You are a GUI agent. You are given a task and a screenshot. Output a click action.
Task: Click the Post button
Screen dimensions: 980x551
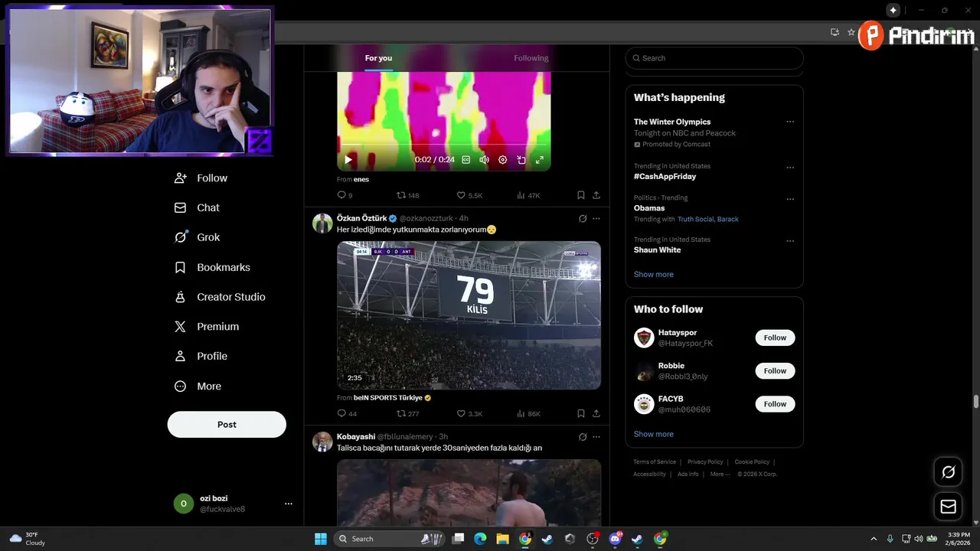tap(227, 425)
